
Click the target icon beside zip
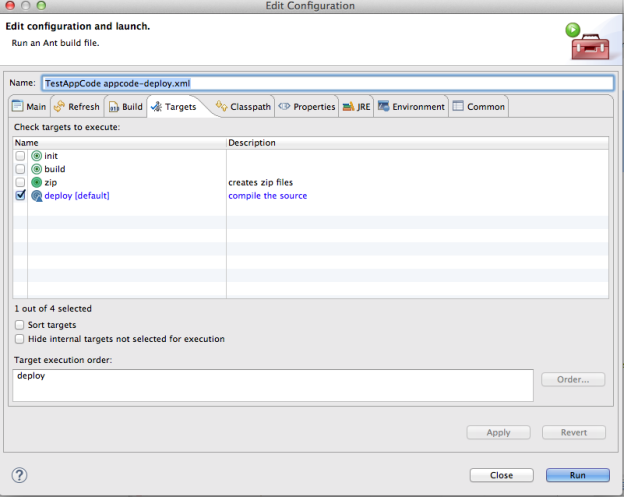click(x=37, y=182)
